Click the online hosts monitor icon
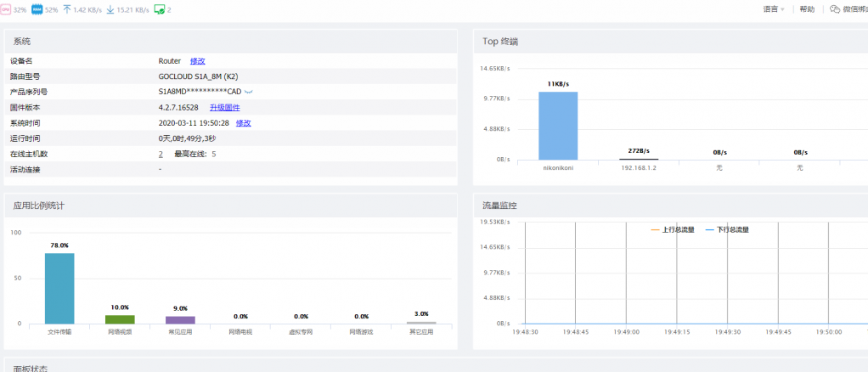Image resolution: width=868 pixels, height=372 pixels. click(x=159, y=9)
